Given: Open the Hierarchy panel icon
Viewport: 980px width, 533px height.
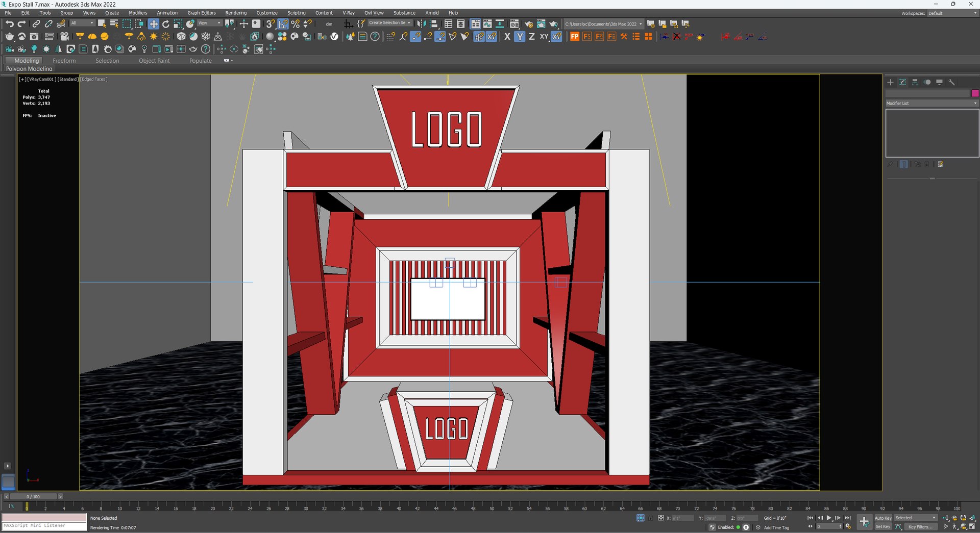Looking at the screenshot, I should (915, 82).
